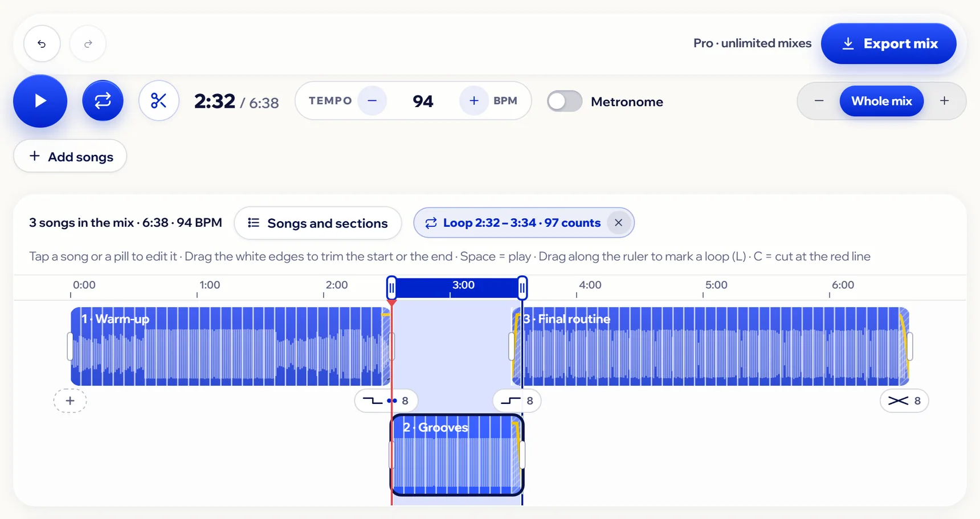
Task: Start playback with the play button
Action: point(40,101)
